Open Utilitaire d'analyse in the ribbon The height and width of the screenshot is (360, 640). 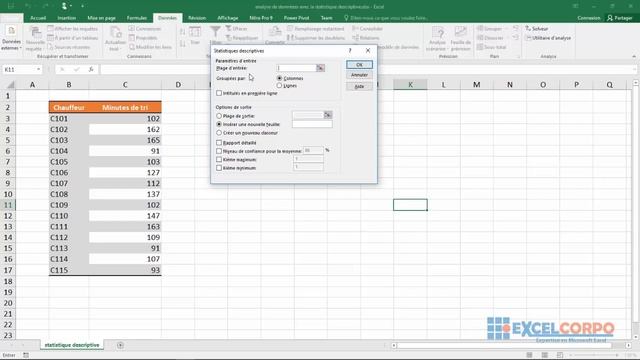(548, 38)
